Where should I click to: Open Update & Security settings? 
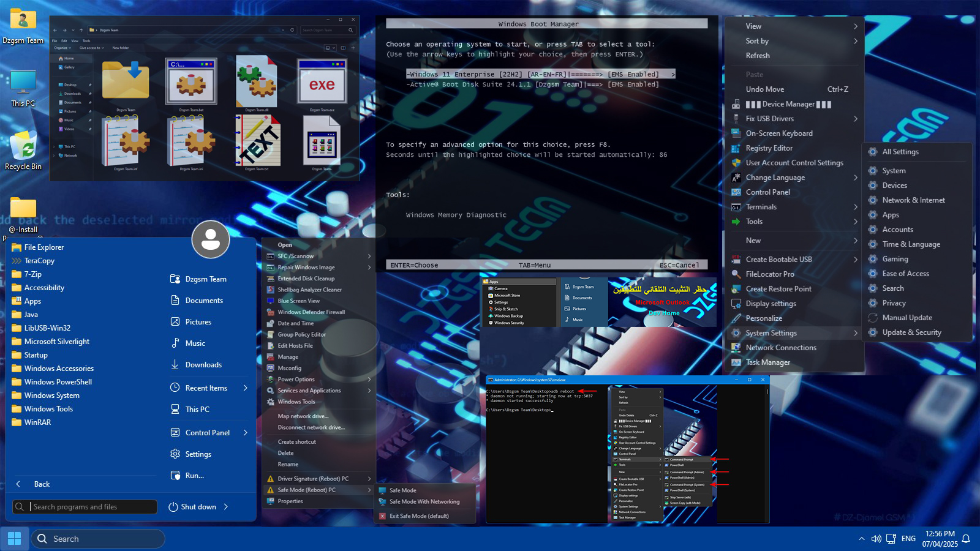click(918, 332)
